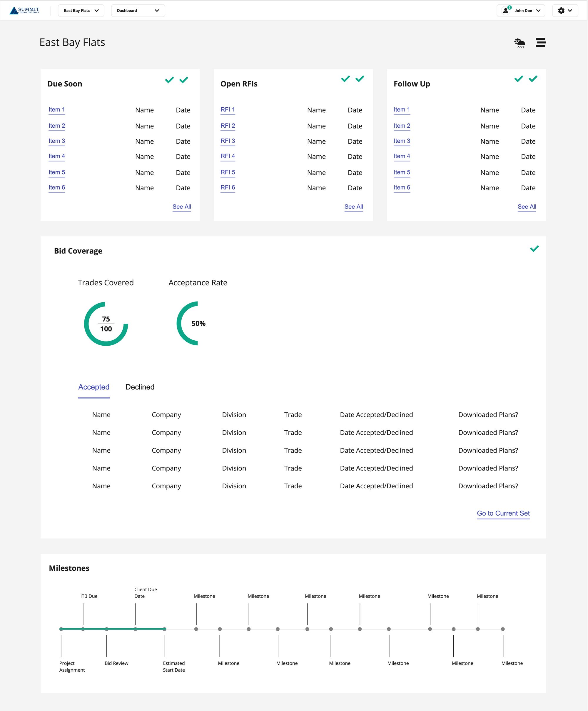Click the first checkmark in Follow Up
Viewport: 588px width, 711px height.
coord(518,79)
